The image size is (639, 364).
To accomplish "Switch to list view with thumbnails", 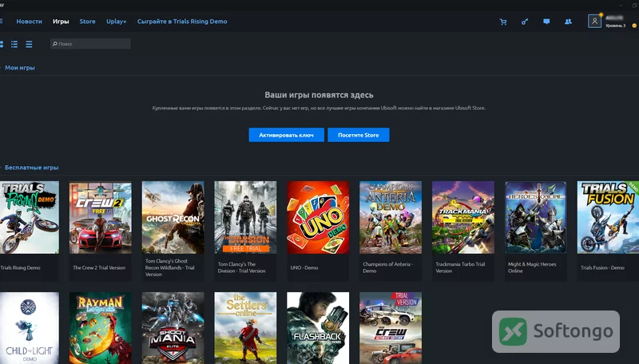I will pyautogui.click(x=14, y=44).
